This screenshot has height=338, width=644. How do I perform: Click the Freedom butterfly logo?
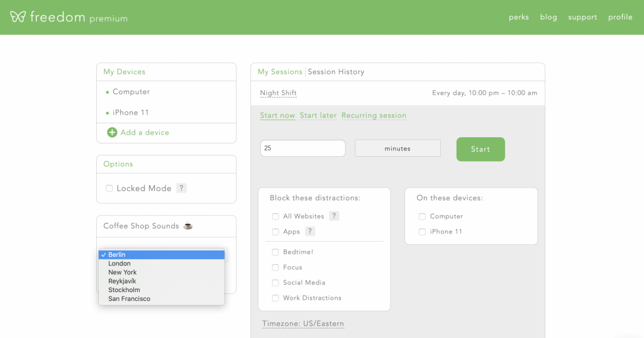18,17
